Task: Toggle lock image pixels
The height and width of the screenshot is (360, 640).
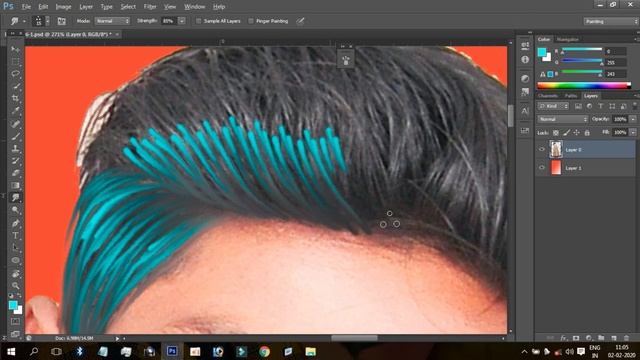Action: pyautogui.click(x=567, y=133)
